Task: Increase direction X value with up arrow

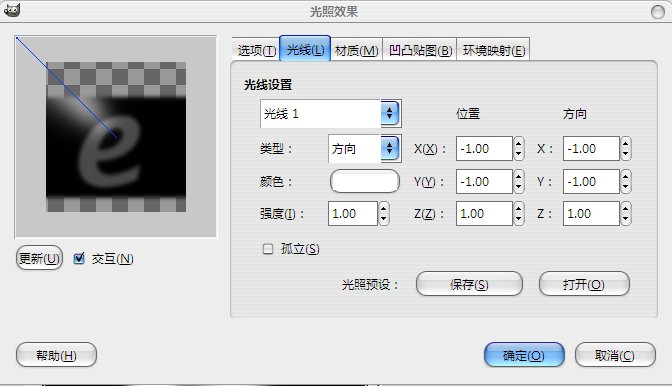Action: click(x=626, y=144)
